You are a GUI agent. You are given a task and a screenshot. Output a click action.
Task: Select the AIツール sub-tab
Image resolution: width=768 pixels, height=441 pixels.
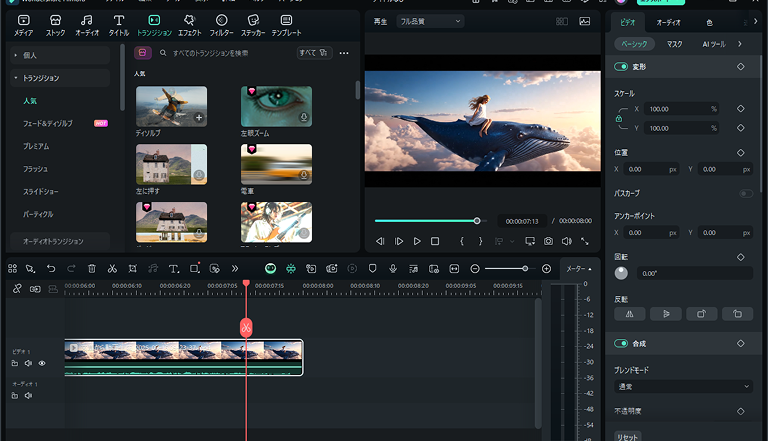[714, 44]
